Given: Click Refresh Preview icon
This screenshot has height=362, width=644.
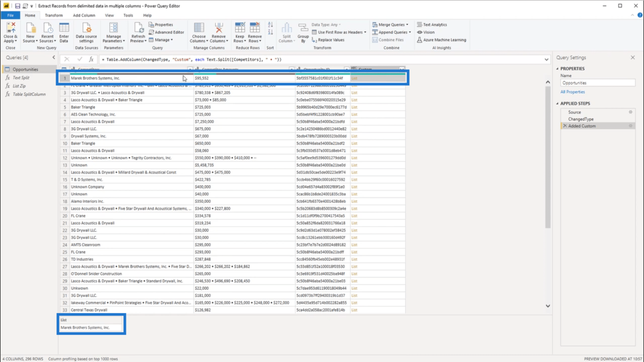Looking at the screenshot, I should pos(138,28).
